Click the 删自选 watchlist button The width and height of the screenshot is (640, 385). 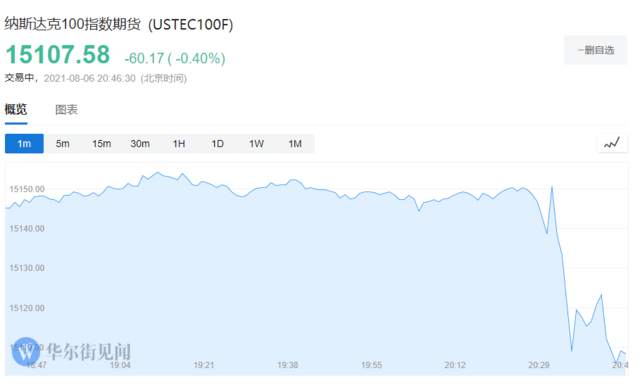596,50
